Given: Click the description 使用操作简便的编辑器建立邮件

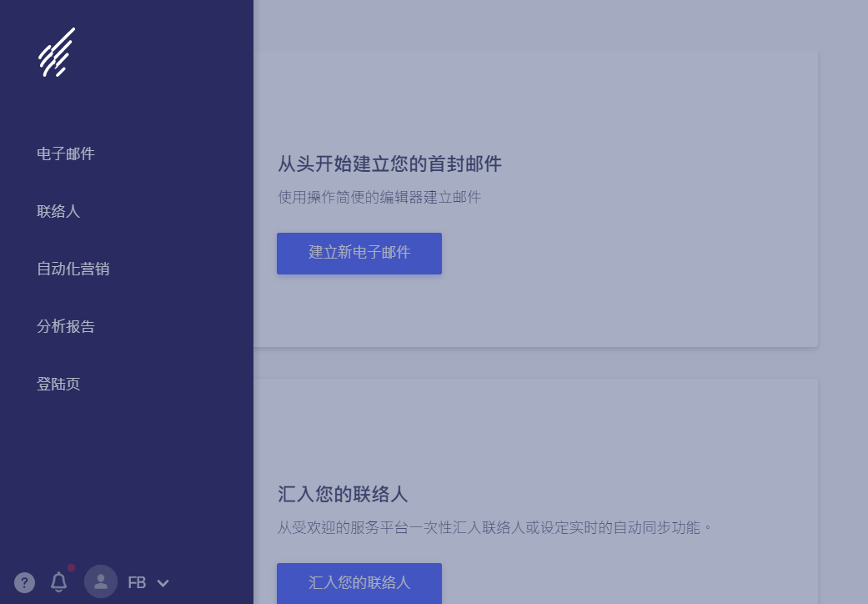Looking at the screenshot, I should (379, 198).
